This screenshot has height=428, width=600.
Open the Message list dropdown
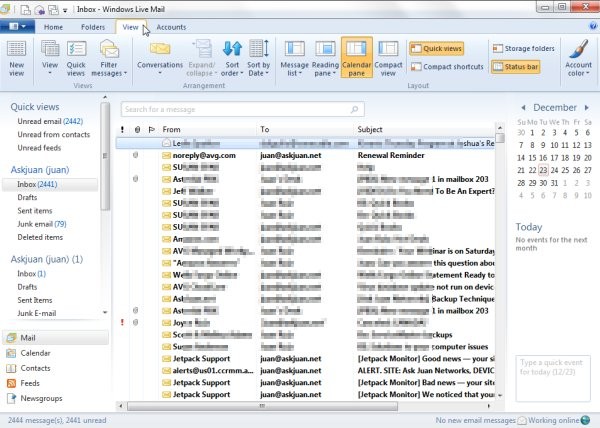(x=294, y=59)
